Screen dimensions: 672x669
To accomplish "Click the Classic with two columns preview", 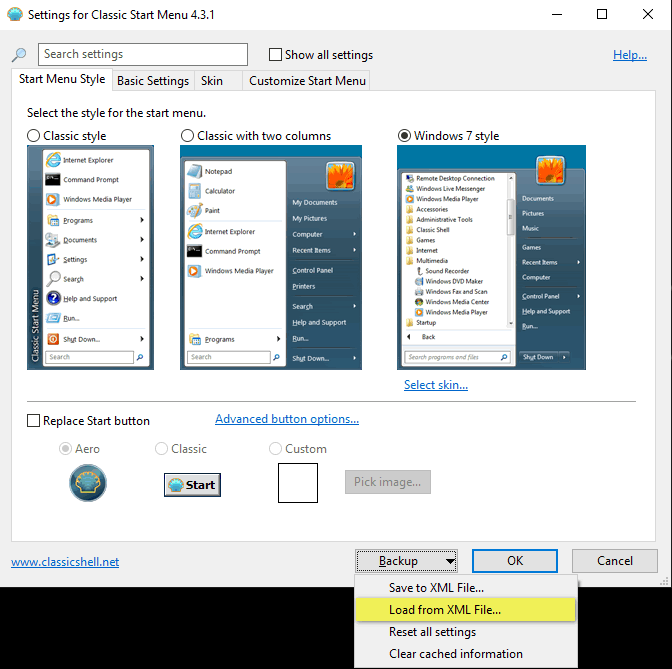I will tap(271, 257).
